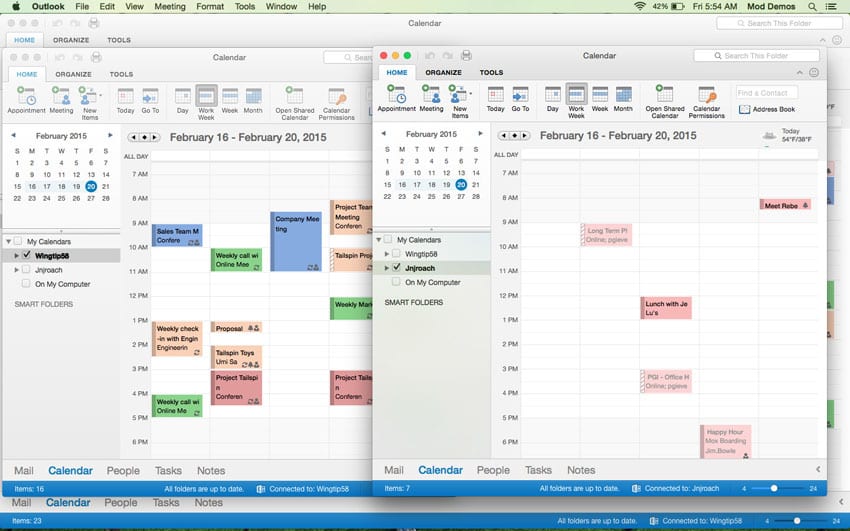The width and height of the screenshot is (850, 531).
Task: Switch to Organize tab in front window
Action: point(443,73)
